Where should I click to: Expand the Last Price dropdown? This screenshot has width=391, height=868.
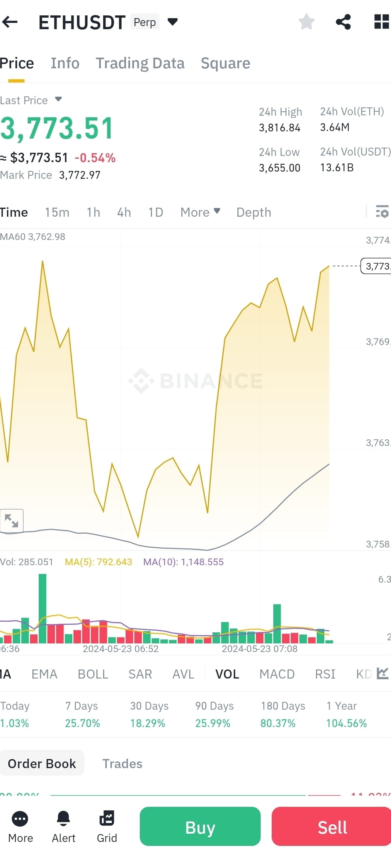[x=58, y=100]
